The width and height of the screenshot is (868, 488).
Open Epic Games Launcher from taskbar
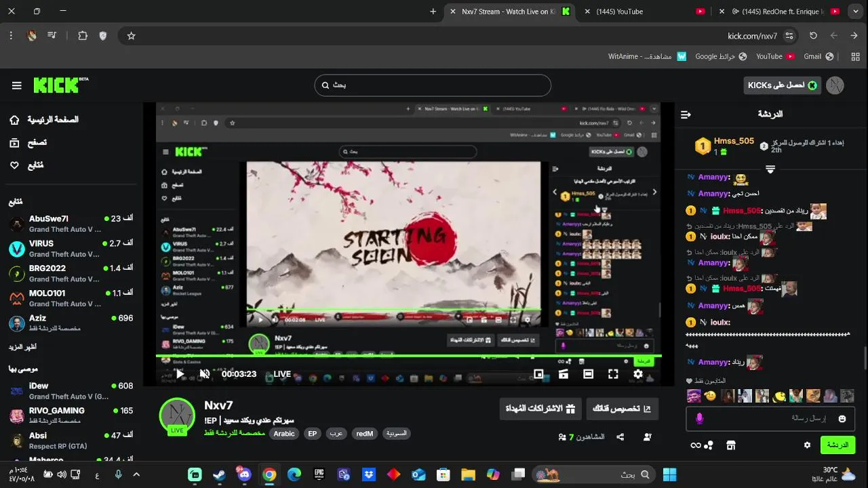click(x=319, y=474)
